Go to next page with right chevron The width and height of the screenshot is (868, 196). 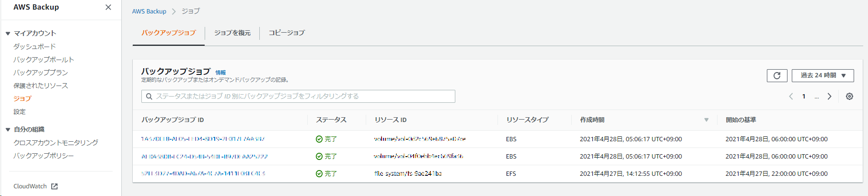[830, 97]
